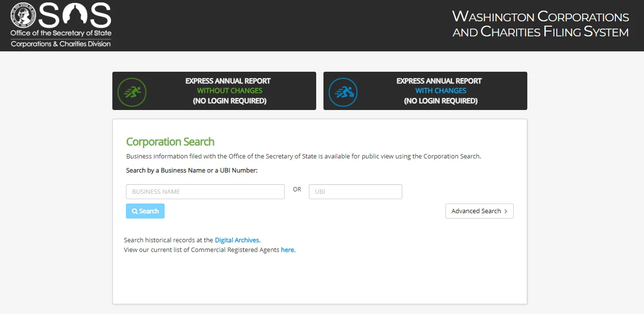Click the chevron on Advanced Search
The height and width of the screenshot is (314, 644).
click(x=506, y=211)
